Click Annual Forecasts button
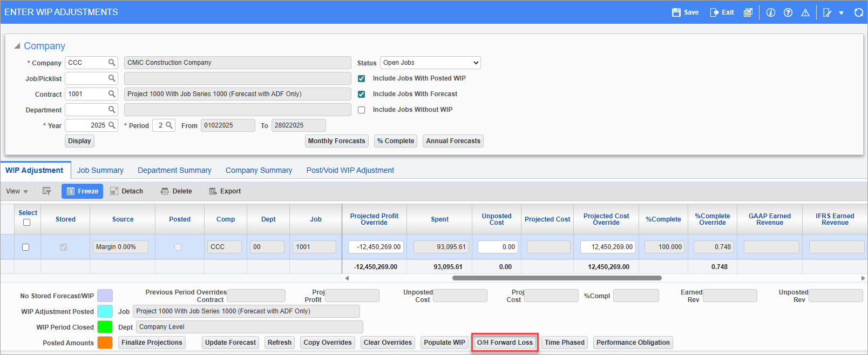 [453, 141]
